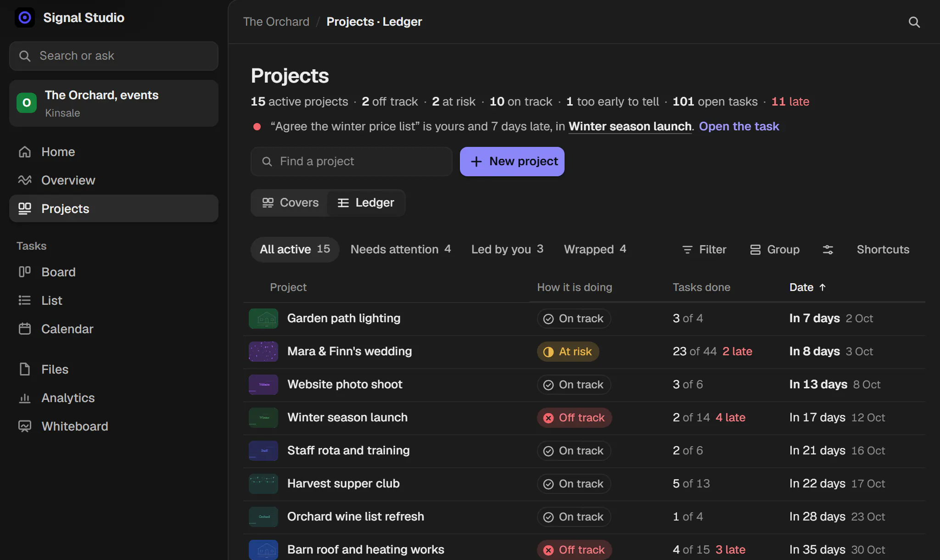The image size is (940, 560).
Task: Sort by the Date column header
Action: 807,287
